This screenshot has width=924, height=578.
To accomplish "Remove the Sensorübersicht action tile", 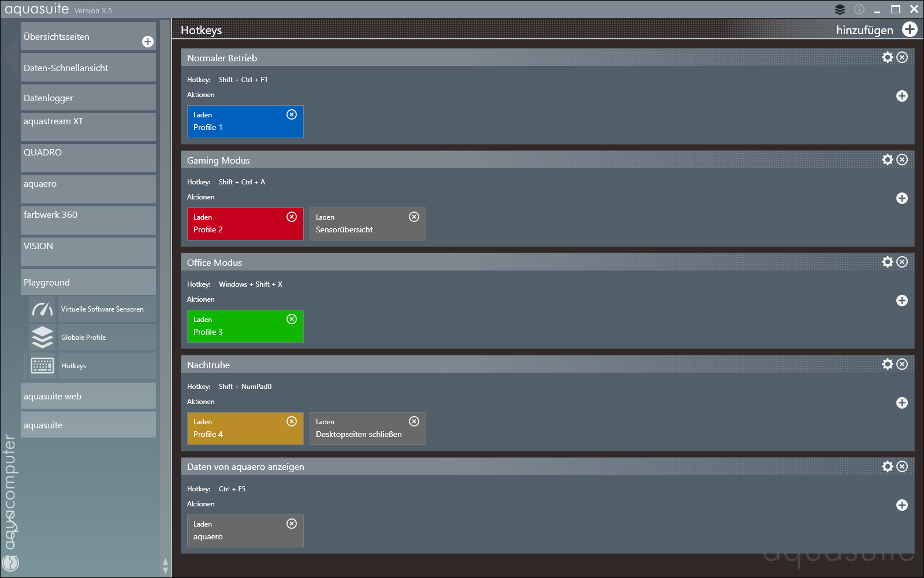I will click(414, 217).
